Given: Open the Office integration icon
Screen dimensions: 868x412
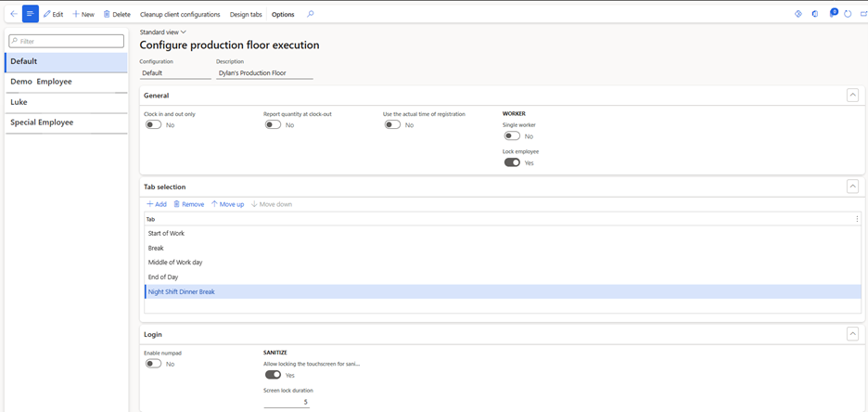Looking at the screenshot, I should pyautogui.click(x=815, y=14).
